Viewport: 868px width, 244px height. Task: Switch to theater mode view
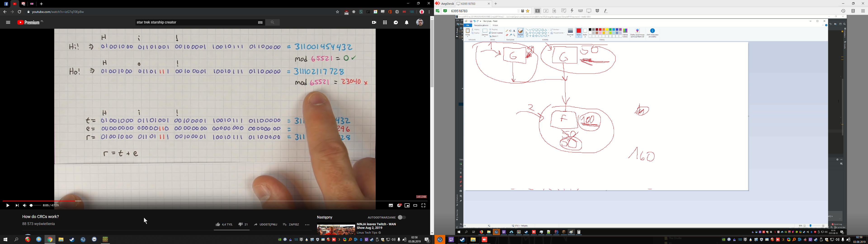click(415, 206)
